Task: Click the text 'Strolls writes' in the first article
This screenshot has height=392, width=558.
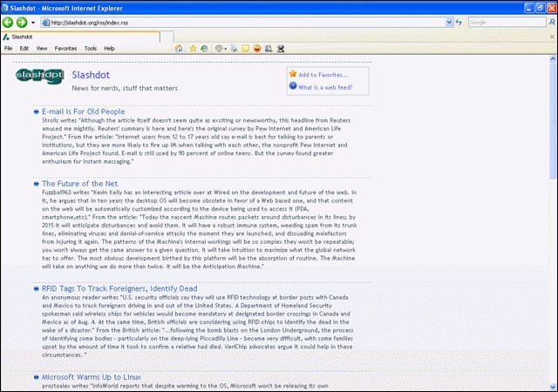Action: pos(59,120)
